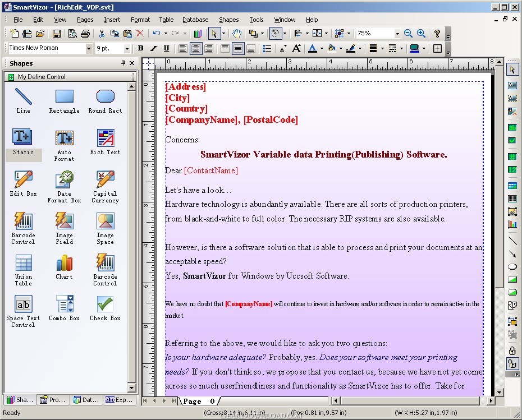Choose the Check Box control
The height and width of the screenshot is (420, 522).
click(105, 308)
